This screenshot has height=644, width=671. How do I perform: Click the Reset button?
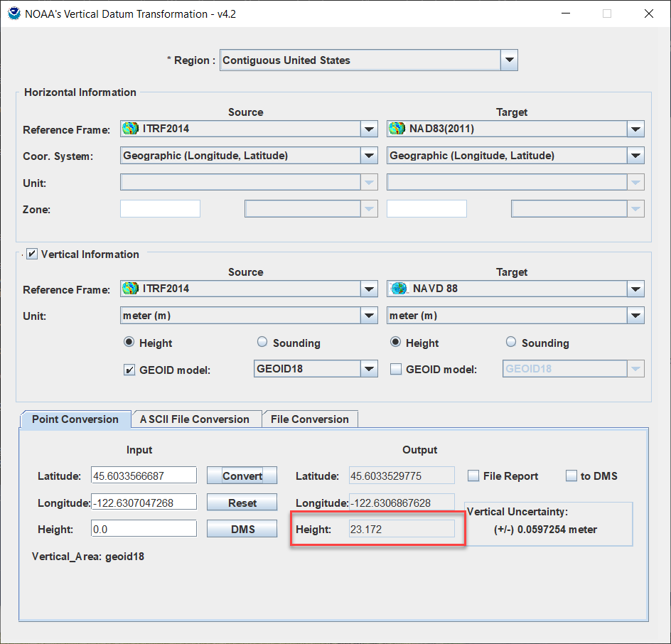(242, 503)
